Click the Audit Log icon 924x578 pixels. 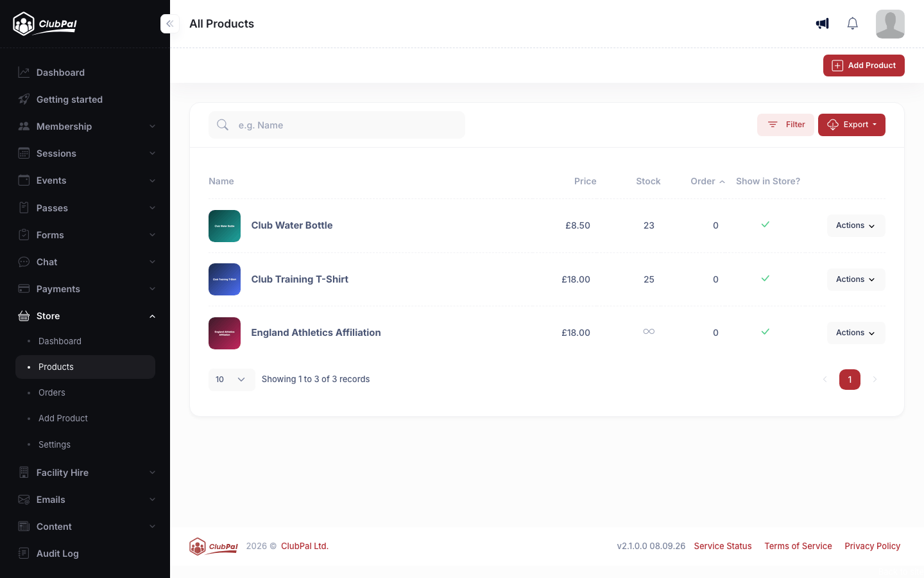(x=24, y=554)
